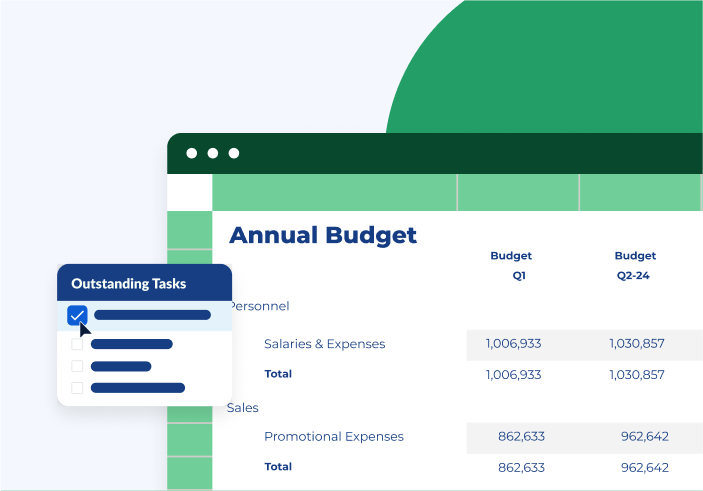This screenshot has height=491, width=703.
Task: Select the Total label under Personnel
Action: click(x=278, y=374)
